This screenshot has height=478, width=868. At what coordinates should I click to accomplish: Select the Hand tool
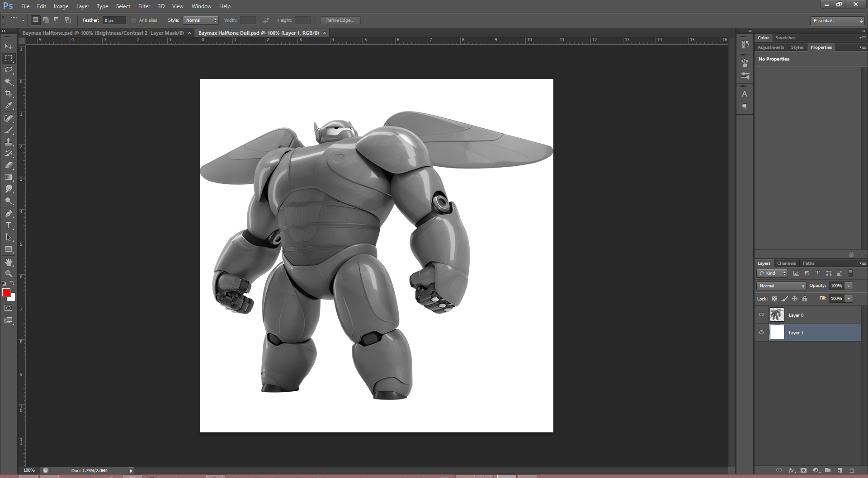point(9,262)
